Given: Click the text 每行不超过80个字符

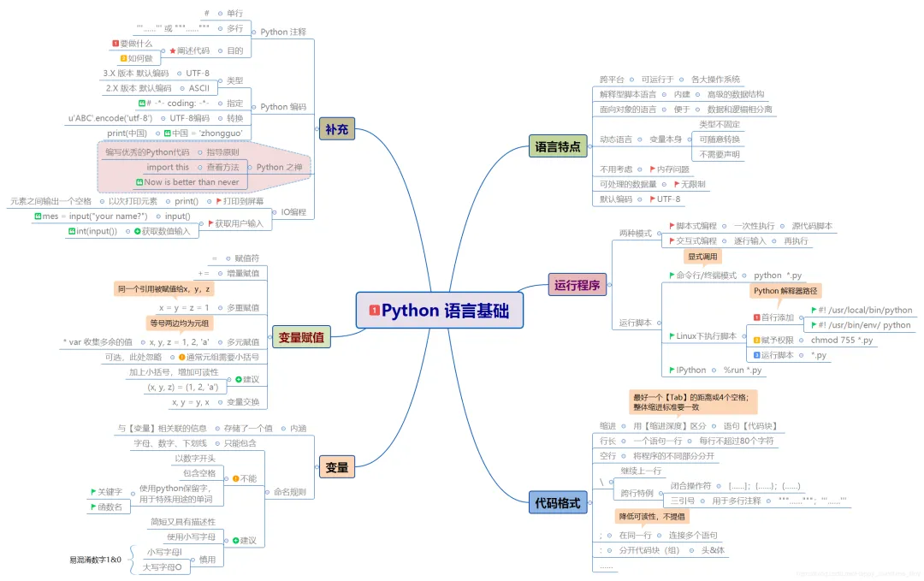Looking at the screenshot, I should 737,441.
